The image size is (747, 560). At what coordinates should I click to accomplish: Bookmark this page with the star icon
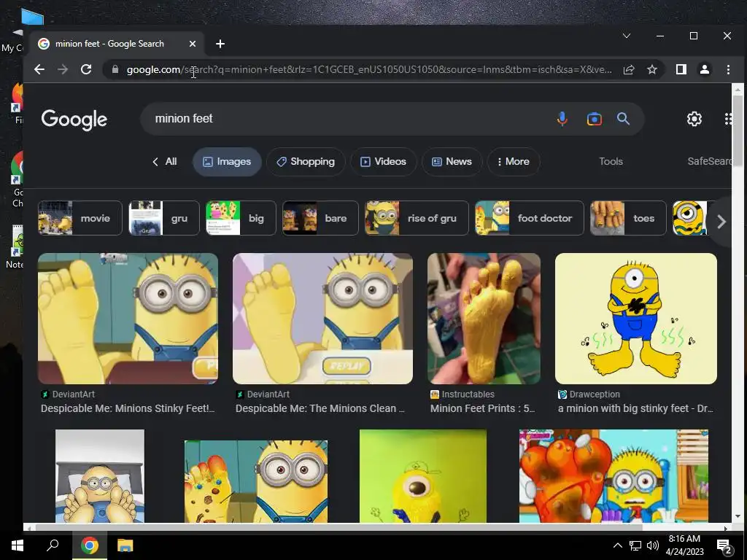(651, 69)
